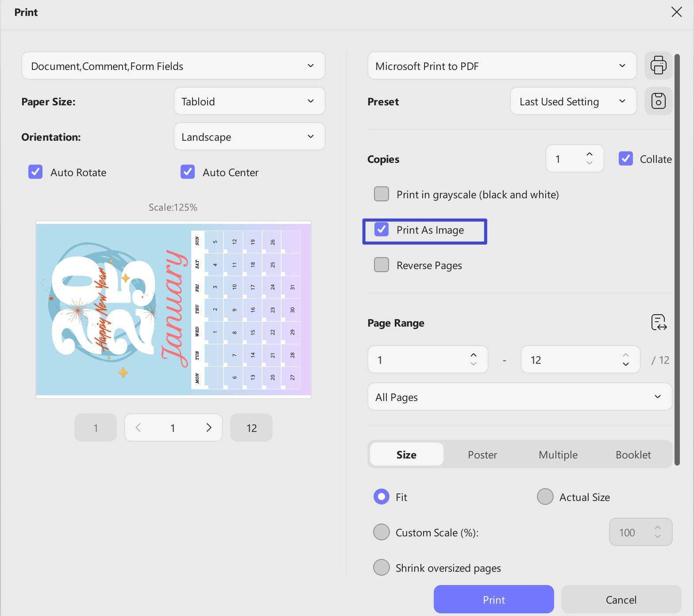
Task: Decrease end page number with down arrow
Action: (625, 364)
